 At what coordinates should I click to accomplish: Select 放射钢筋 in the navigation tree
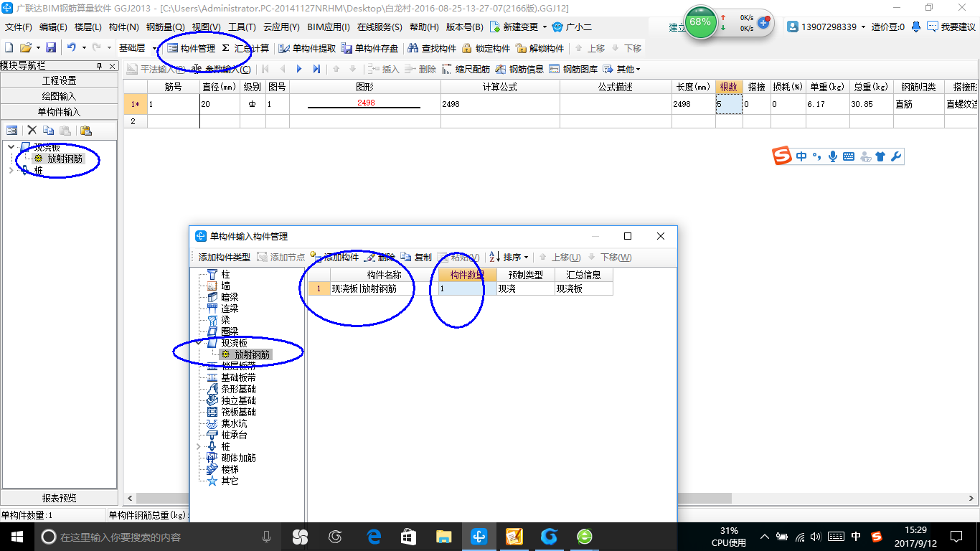65,159
